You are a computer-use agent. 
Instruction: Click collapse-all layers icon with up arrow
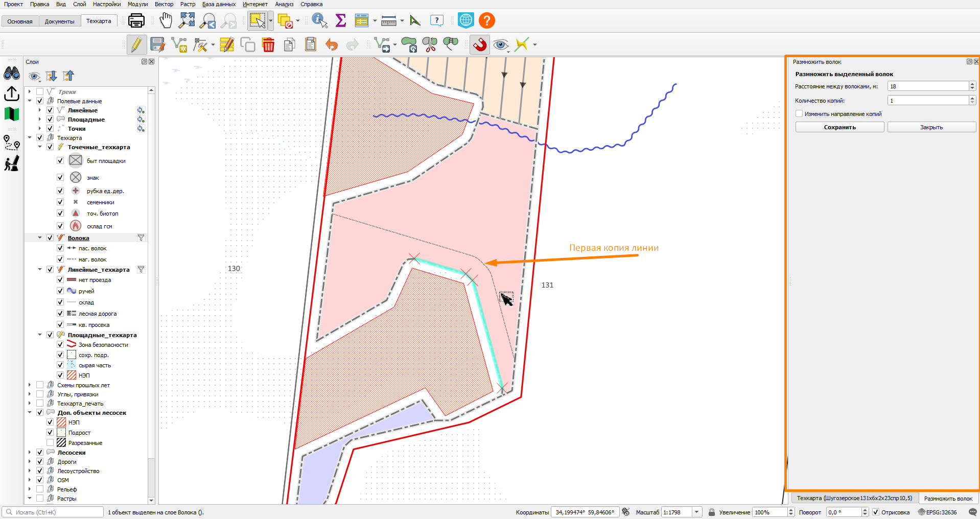[68, 76]
